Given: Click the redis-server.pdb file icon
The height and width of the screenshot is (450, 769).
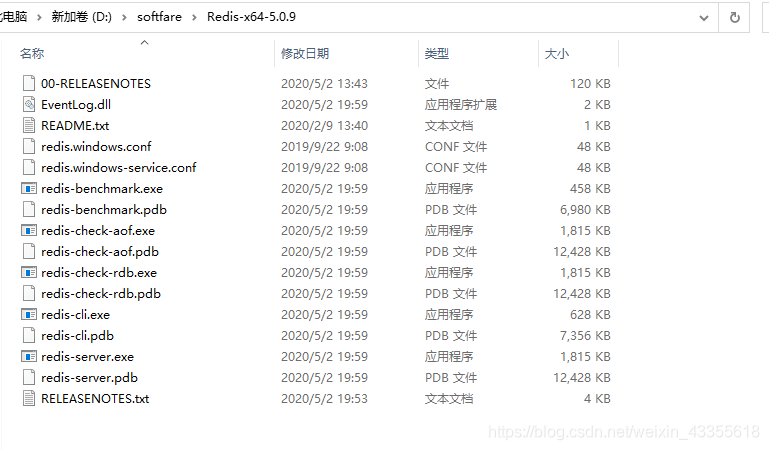Looking at the screenshot, I should point(29,377).
